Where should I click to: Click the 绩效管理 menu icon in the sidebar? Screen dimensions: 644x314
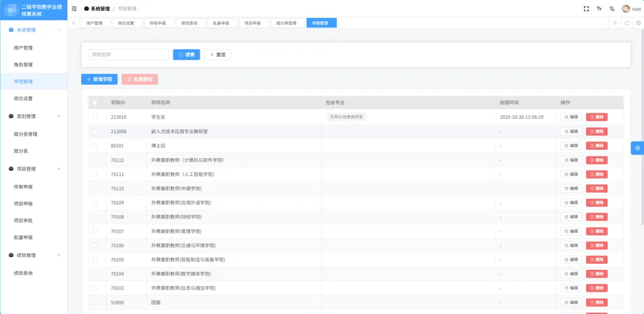coord(11,255)
